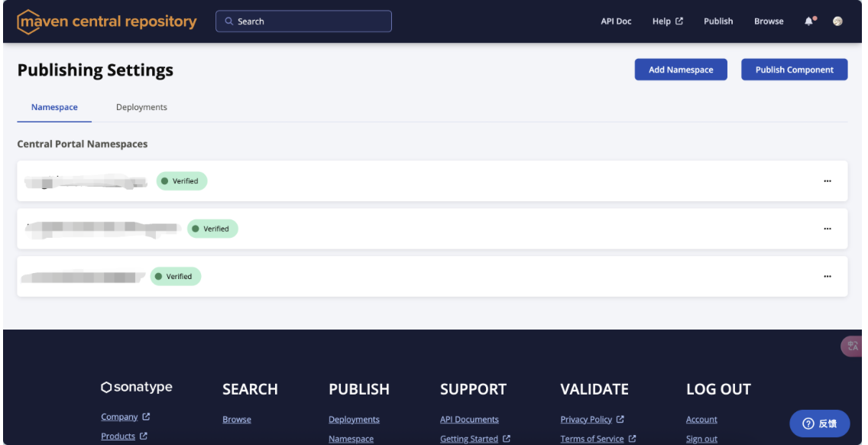Click the magnifier icon in search box
The width and height of the screenshot is (868, 445).
228,21
